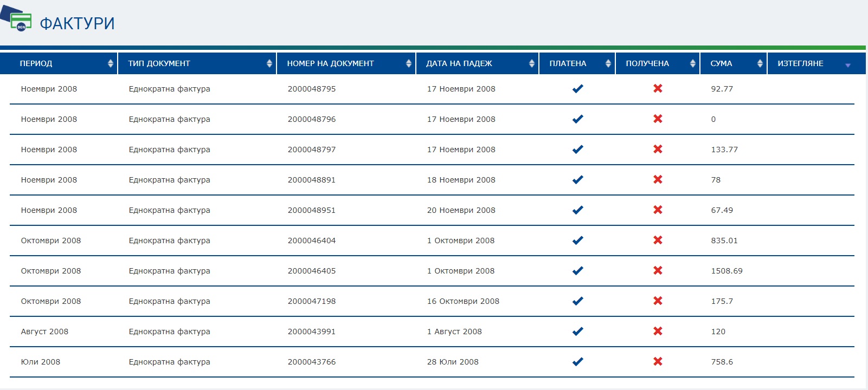The height and width of the screenshot is (390, 868).
Task: Click the ПЛАТЕНА column header
Action: click(x=568, y=63)
